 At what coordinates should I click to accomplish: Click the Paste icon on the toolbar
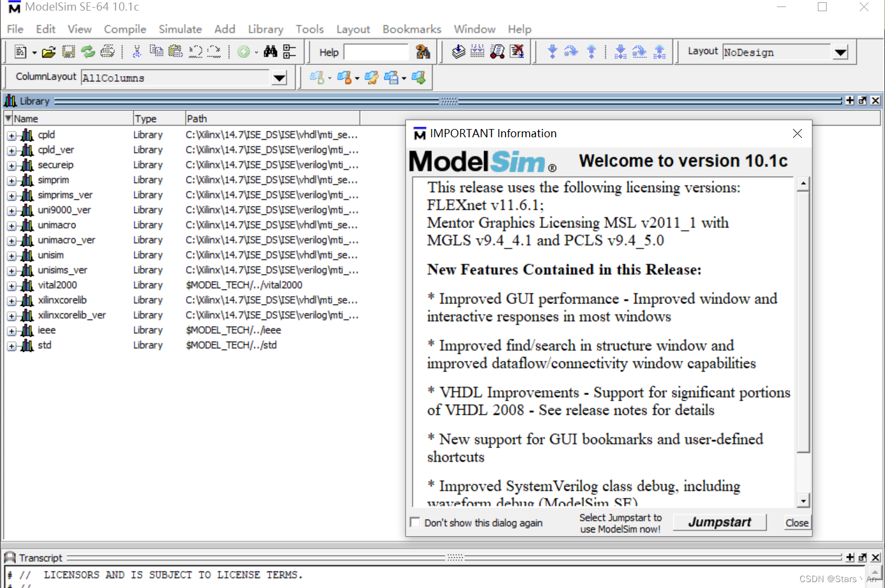pos(176,51)
